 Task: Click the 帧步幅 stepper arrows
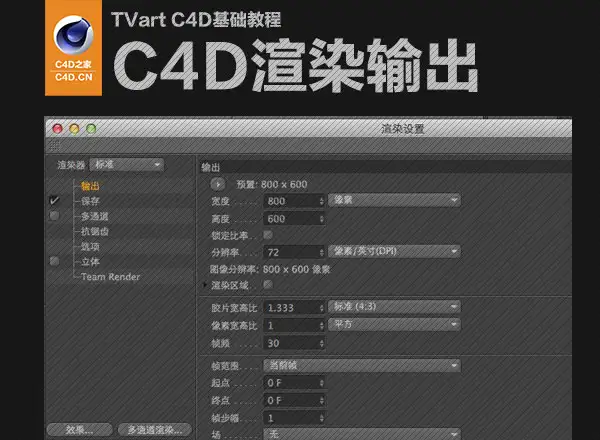click(x=322, y=418)
